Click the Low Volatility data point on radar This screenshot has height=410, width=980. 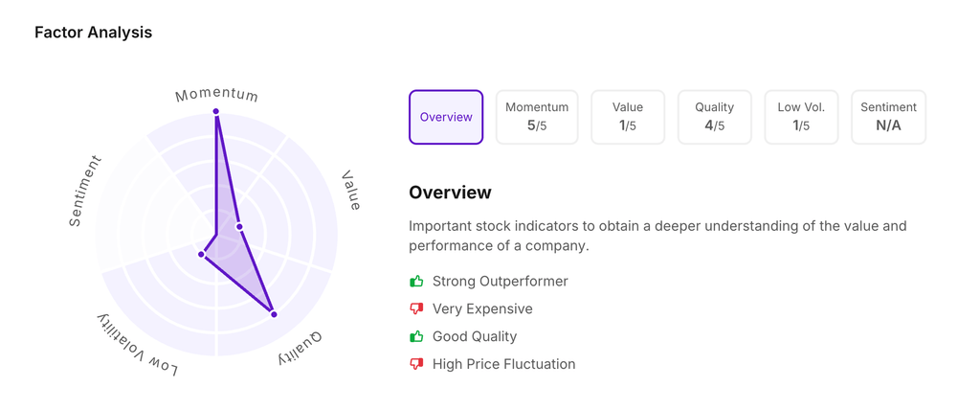(202, 255)
